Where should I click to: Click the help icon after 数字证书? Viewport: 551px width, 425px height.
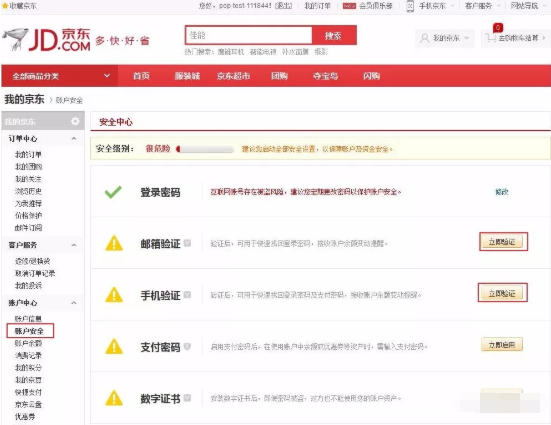coord(187,398)
